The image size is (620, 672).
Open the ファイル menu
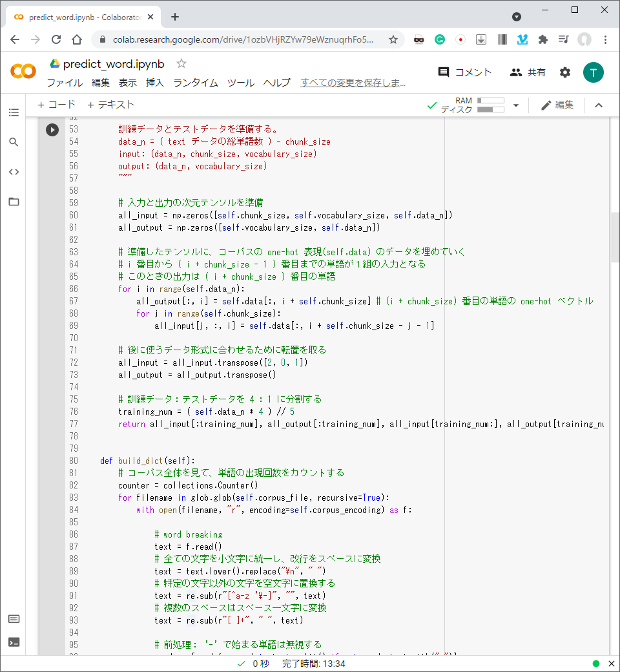(x=65, y=83)
